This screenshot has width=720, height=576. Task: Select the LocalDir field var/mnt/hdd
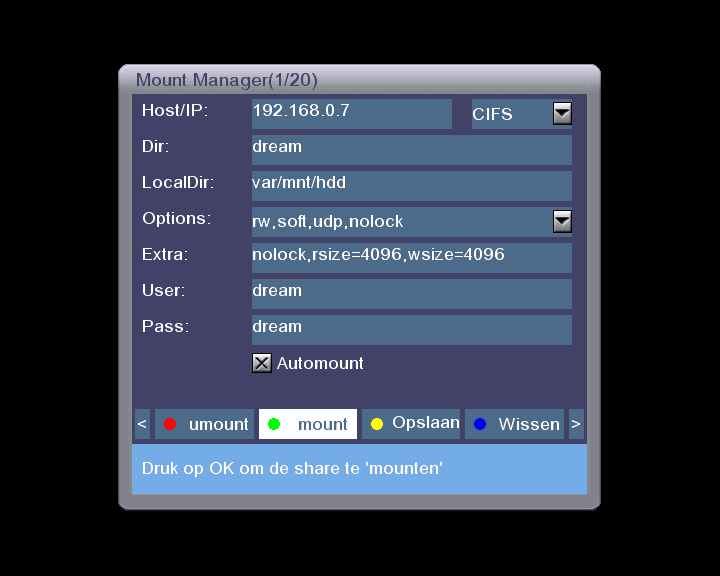(x=411, y=186)
